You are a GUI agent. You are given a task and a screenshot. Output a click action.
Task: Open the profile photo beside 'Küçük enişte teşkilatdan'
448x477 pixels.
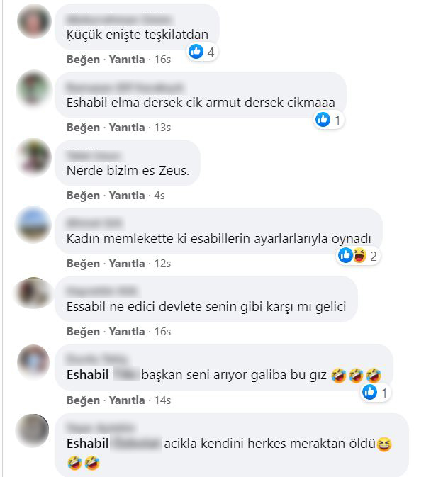(34, 21)
